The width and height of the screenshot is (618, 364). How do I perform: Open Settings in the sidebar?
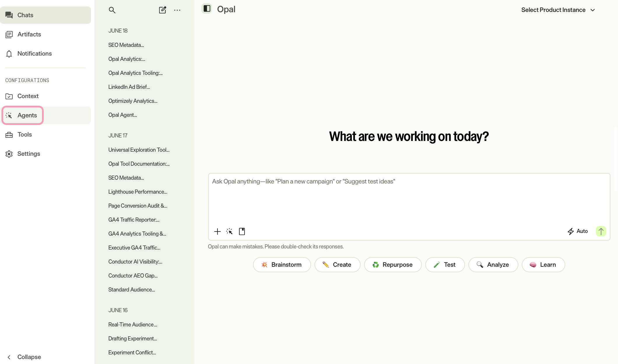point(45,154)
